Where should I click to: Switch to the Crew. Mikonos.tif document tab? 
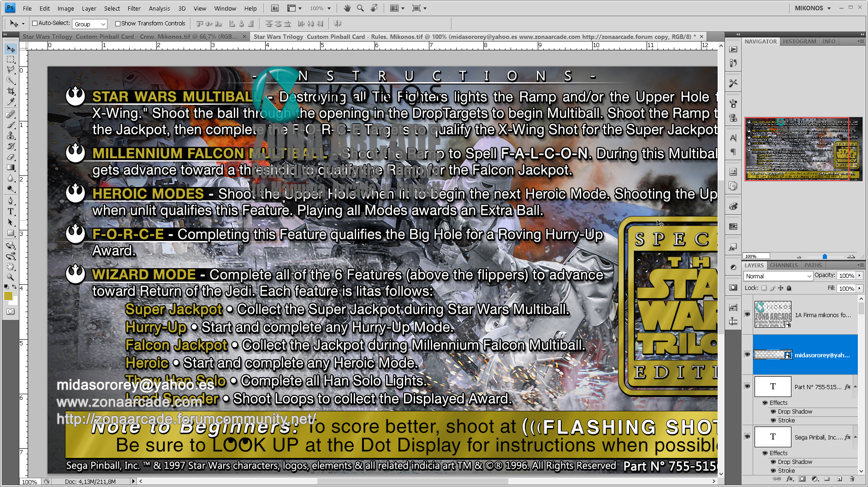click(x=130, y=36)
